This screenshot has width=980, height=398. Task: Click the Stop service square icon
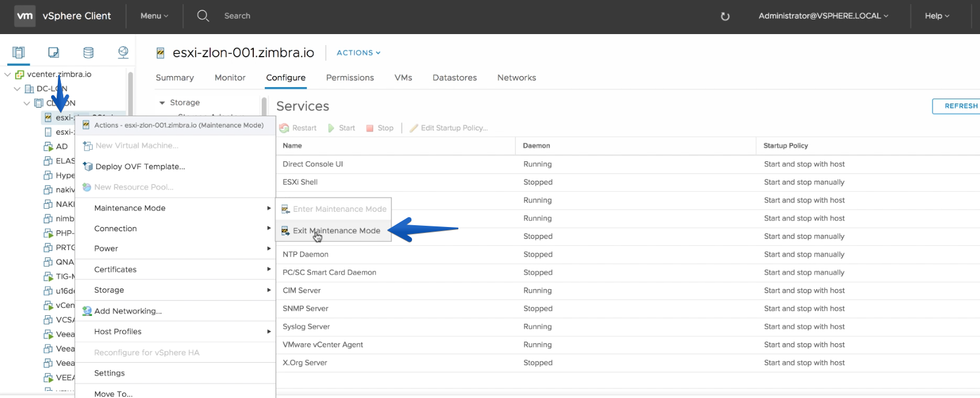[x=369, y=128]
